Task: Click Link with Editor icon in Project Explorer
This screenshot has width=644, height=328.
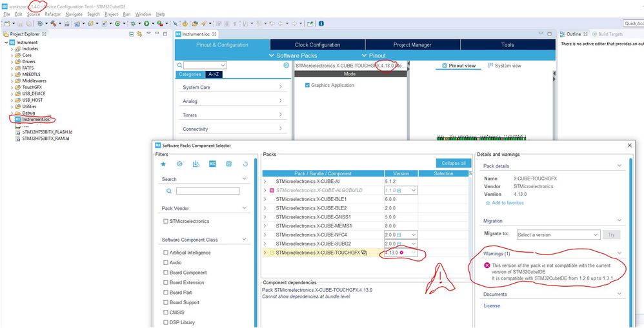Action: pyautogui.click(x=139, y=34)
